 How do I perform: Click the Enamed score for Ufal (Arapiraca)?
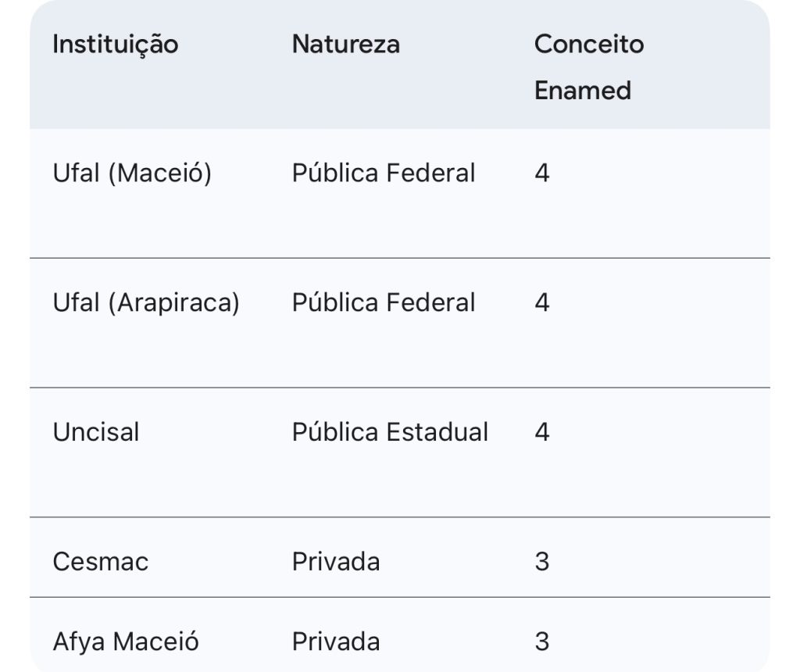click(x=542, y=302)
